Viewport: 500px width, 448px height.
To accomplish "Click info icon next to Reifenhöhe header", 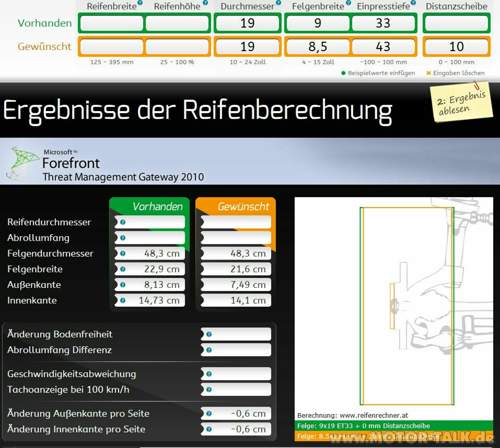I will pos(205,3).
